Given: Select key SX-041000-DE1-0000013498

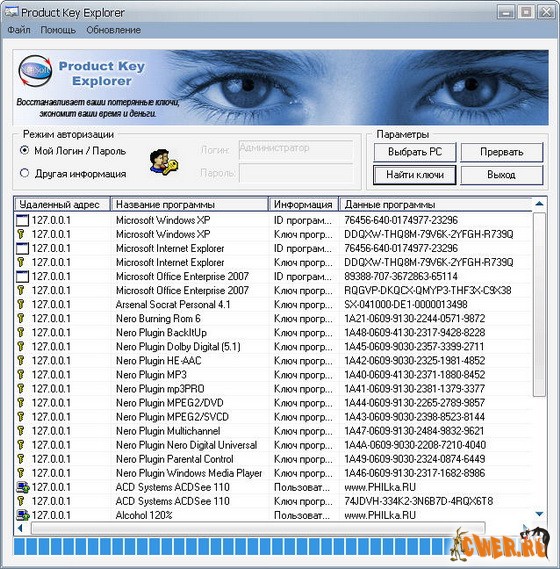Looking at the screenshot, I should 406,304.
